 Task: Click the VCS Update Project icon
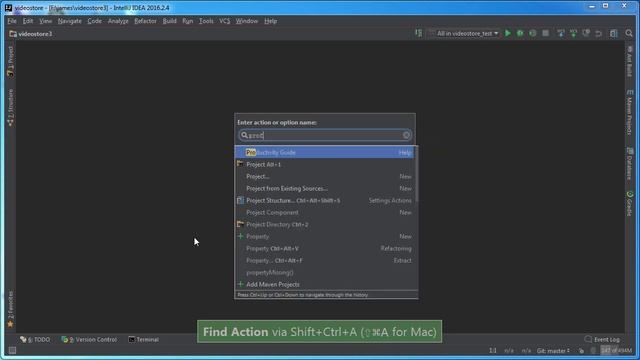click(x=561, y=33)
